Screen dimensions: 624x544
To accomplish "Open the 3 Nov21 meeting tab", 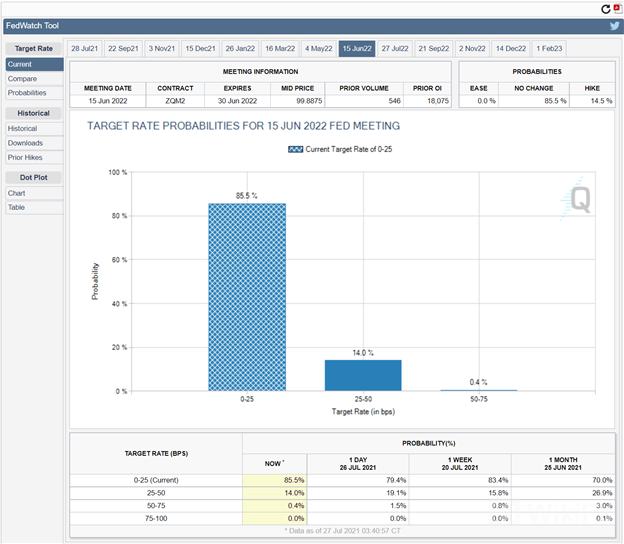I will (162, 48).
